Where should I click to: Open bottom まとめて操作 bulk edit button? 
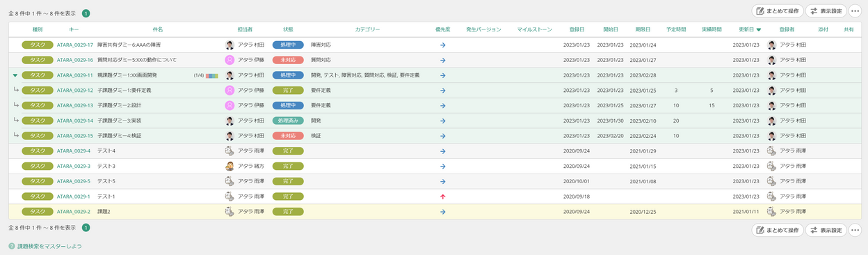(778, 230)
